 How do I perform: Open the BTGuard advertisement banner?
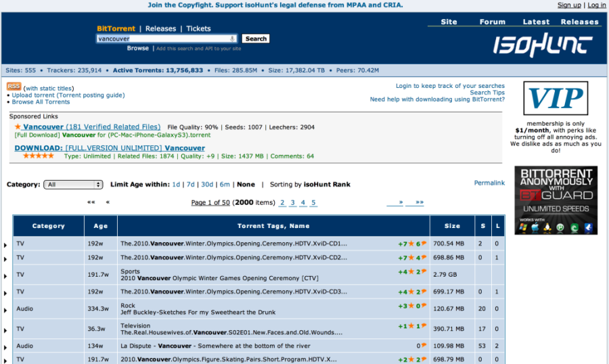[556, 200]
